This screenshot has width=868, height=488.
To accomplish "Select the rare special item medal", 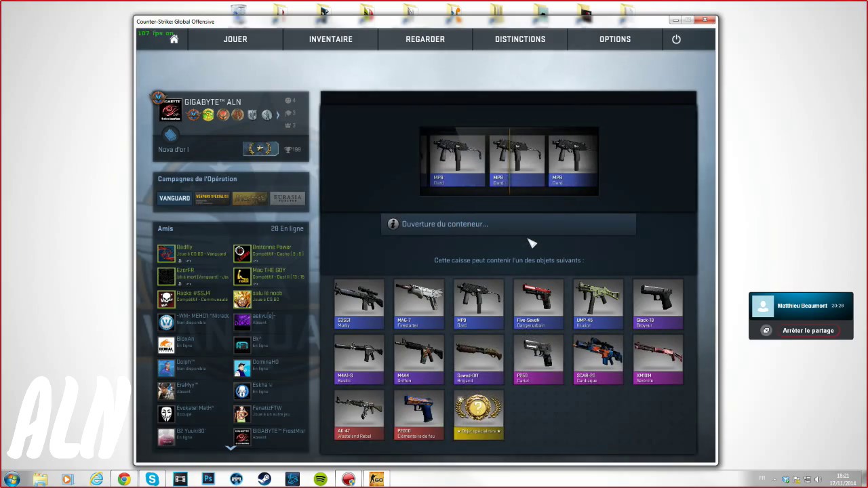I will 479,415.
